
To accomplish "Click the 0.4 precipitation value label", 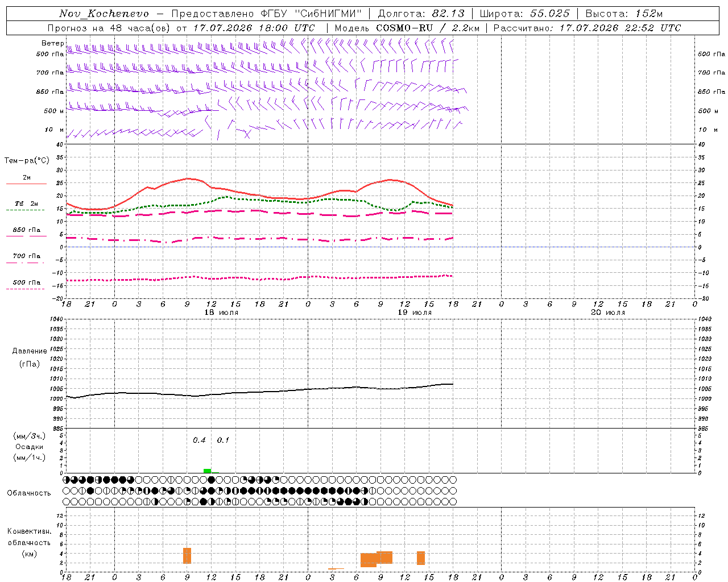I will [x=199, y=440].
